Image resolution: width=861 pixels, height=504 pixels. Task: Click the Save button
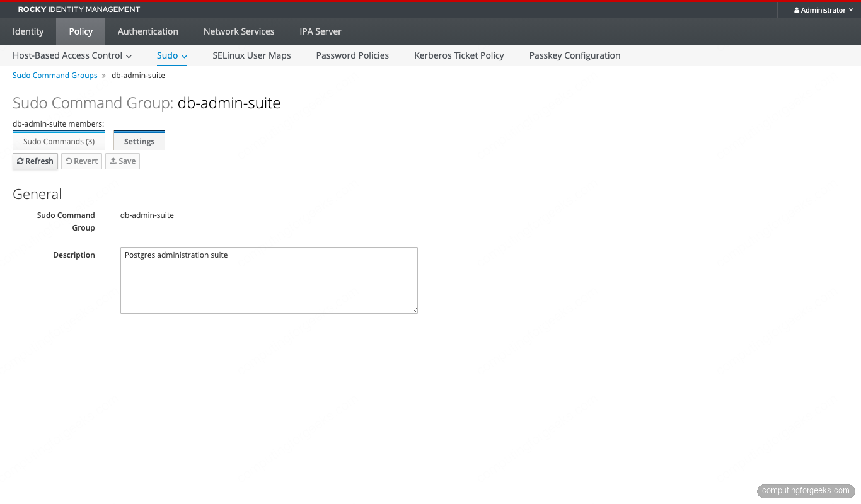click(x=122, y=161)
